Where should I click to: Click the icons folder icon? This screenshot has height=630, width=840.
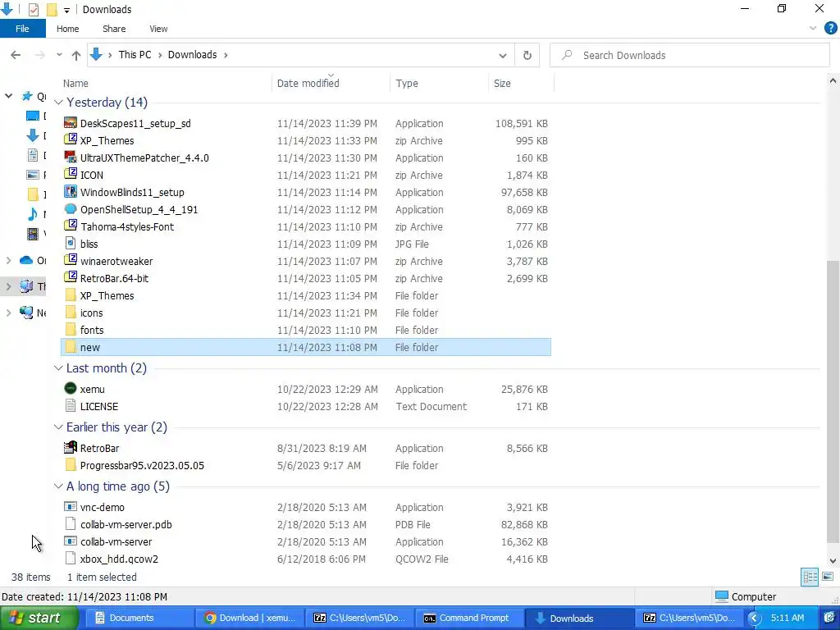coord(71,313)
